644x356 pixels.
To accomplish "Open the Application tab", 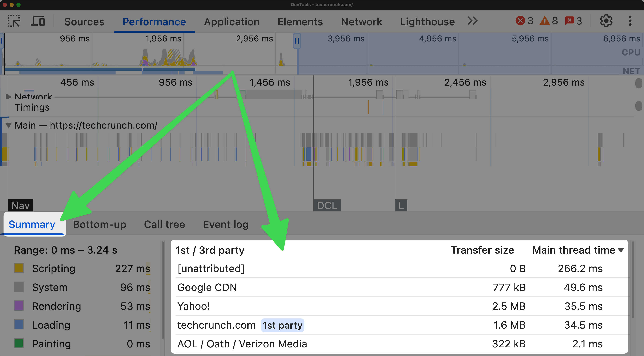I will (x=232, y=22).
